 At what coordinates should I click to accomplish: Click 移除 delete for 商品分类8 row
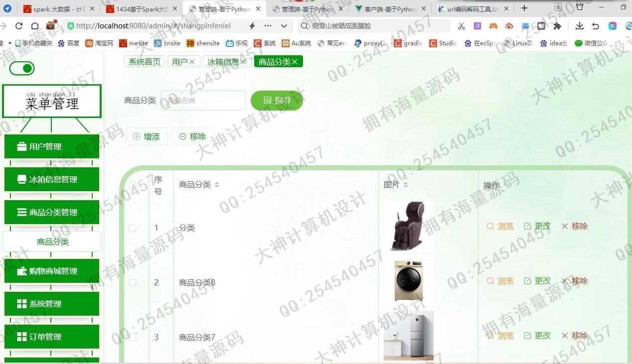point(575,281)
